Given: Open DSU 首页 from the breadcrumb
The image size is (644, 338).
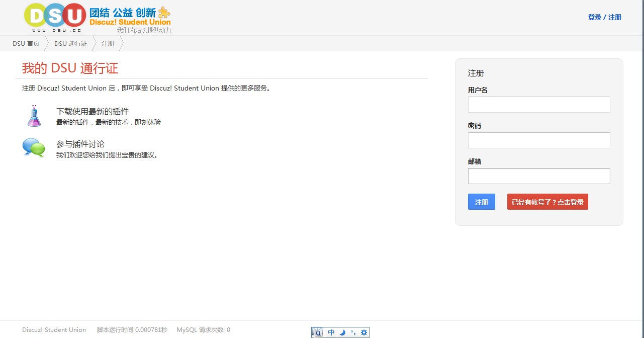Looking at the screenshot, I should coord(25,43).
